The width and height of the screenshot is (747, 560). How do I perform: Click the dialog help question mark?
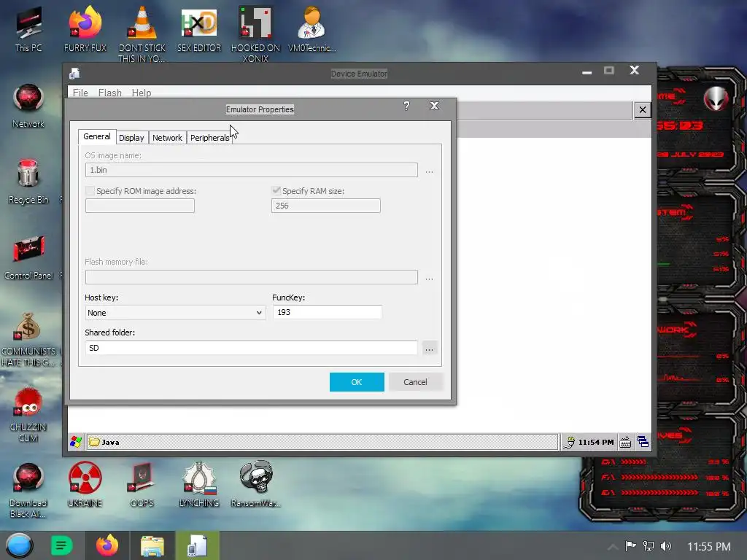click(x=406, y=106)
